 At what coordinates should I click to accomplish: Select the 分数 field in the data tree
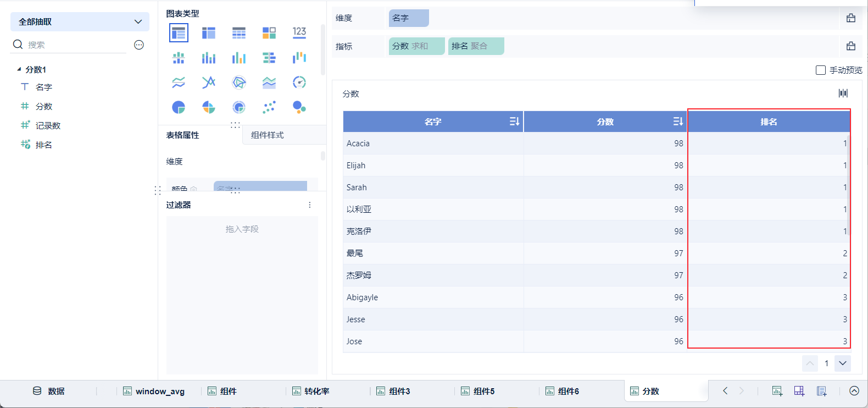(44, 107)
